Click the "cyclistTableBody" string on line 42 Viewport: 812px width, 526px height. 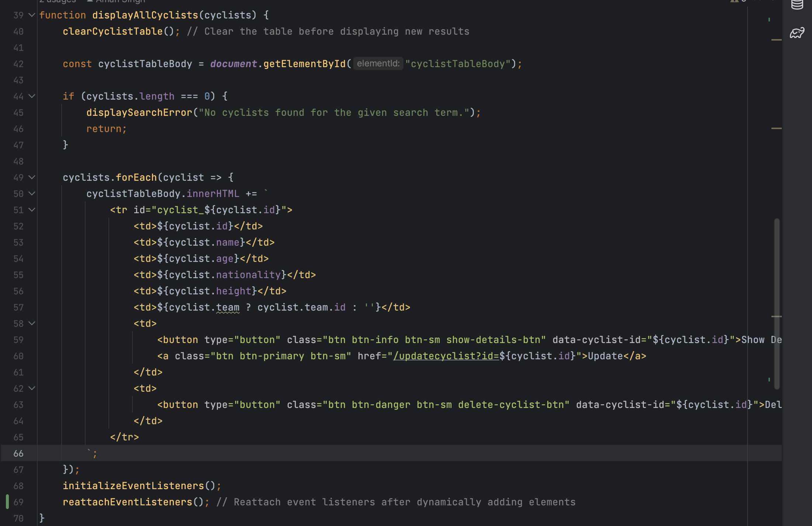coord(458,64)
